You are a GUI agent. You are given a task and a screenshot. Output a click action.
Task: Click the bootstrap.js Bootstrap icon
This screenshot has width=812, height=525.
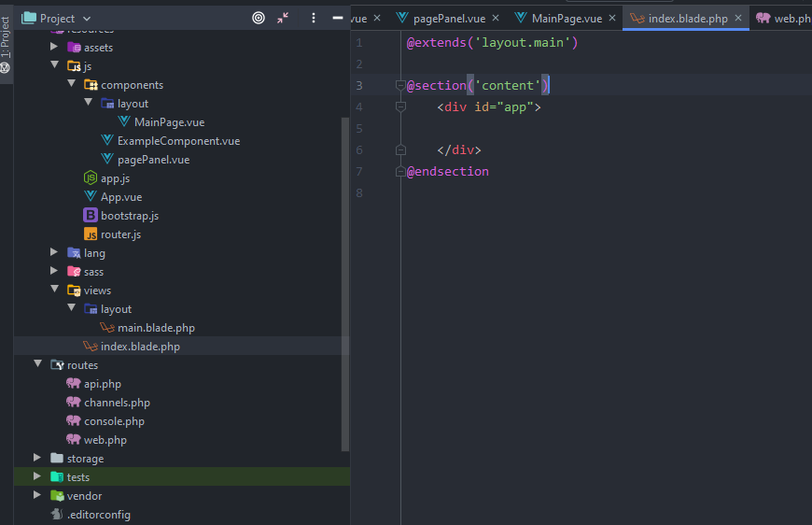click(x=91, y=215)
